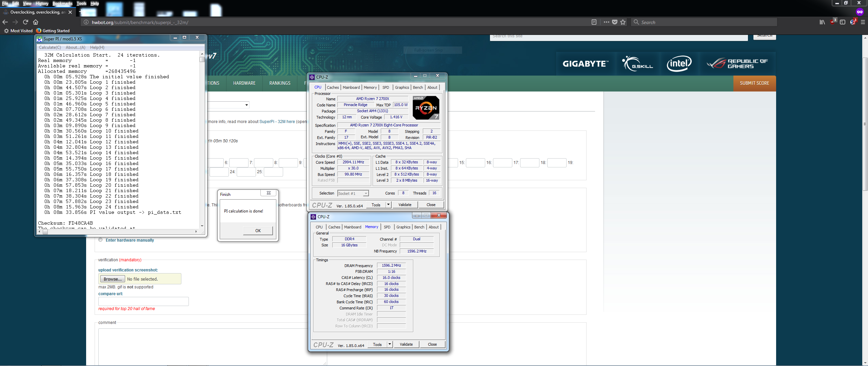This screenshot has width=868, height=366.
Task: Click the Most Visited bookmarks gear icon
Action: (6, 30)
